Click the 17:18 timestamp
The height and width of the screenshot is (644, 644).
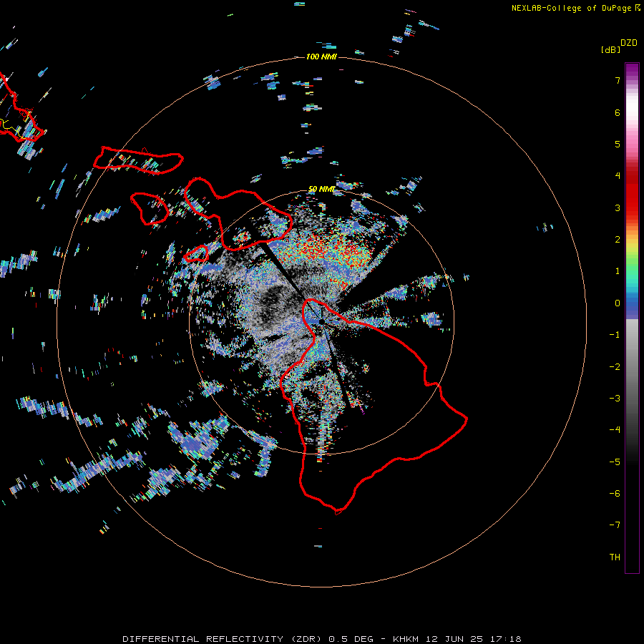(x=504, y=639)
